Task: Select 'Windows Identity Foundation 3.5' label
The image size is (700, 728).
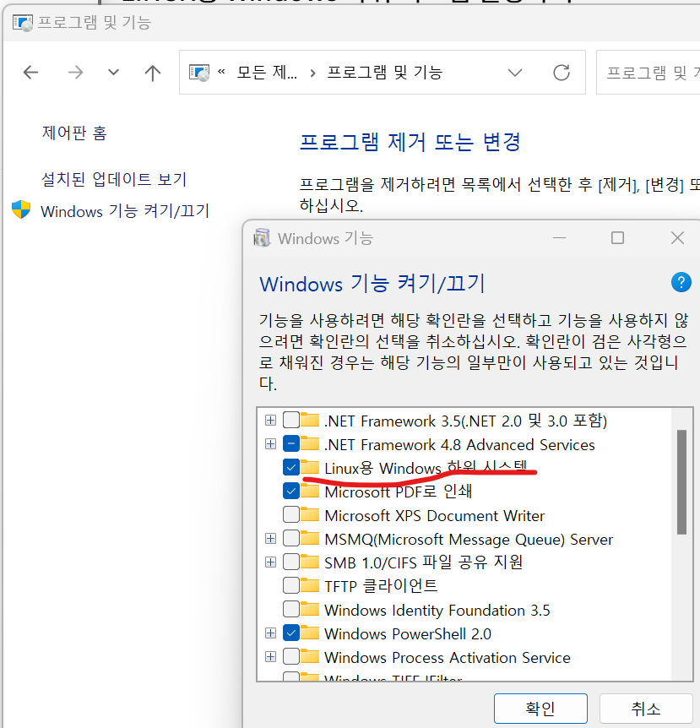Action: click(437, 610)
